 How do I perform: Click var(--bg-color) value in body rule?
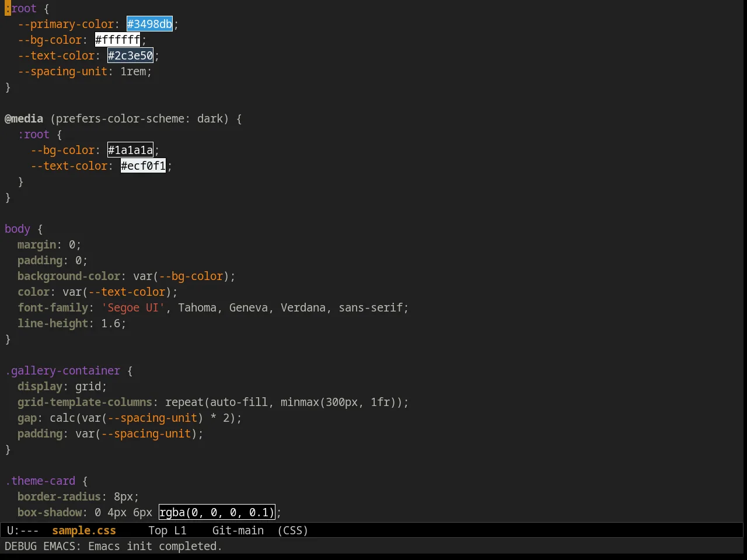coord(181,276)
